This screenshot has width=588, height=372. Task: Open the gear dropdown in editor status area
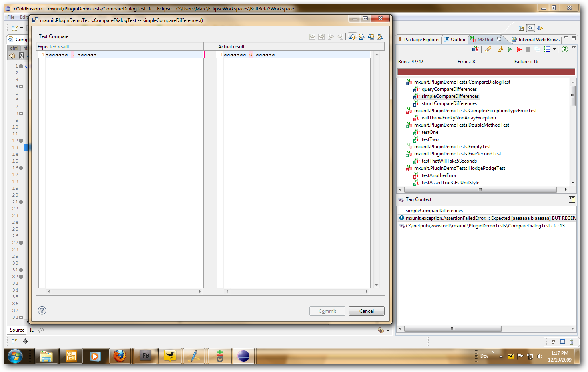point(388,330)
